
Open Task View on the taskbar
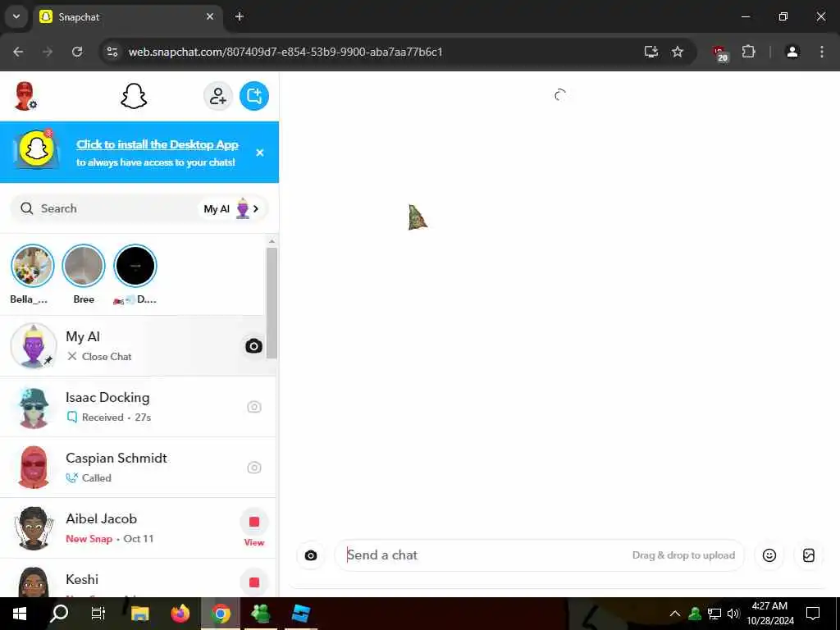click(x=98, y=614)
